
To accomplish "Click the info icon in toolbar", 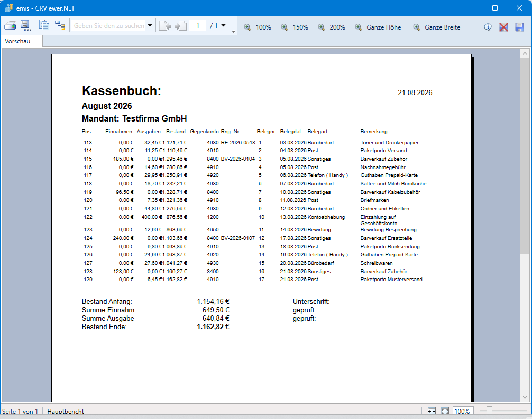I will [488, 27].
